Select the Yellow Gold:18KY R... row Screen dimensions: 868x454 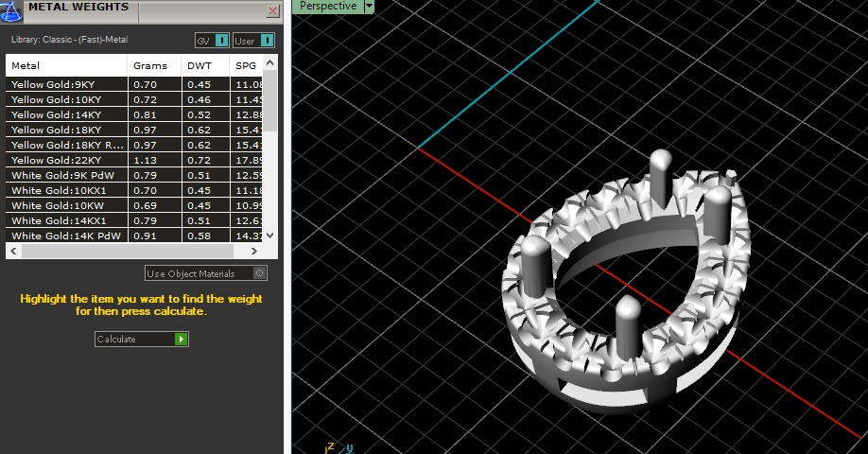(134, 145)
